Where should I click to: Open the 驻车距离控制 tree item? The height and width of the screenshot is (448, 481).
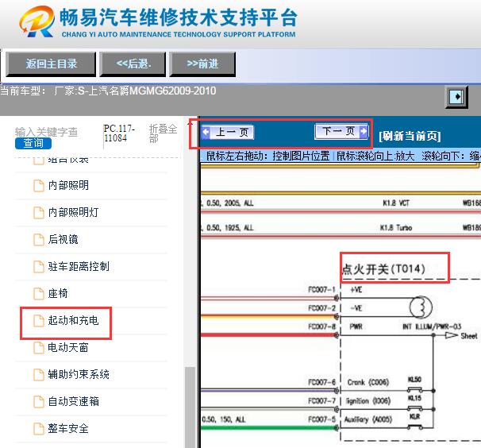(x=79, y=267)
